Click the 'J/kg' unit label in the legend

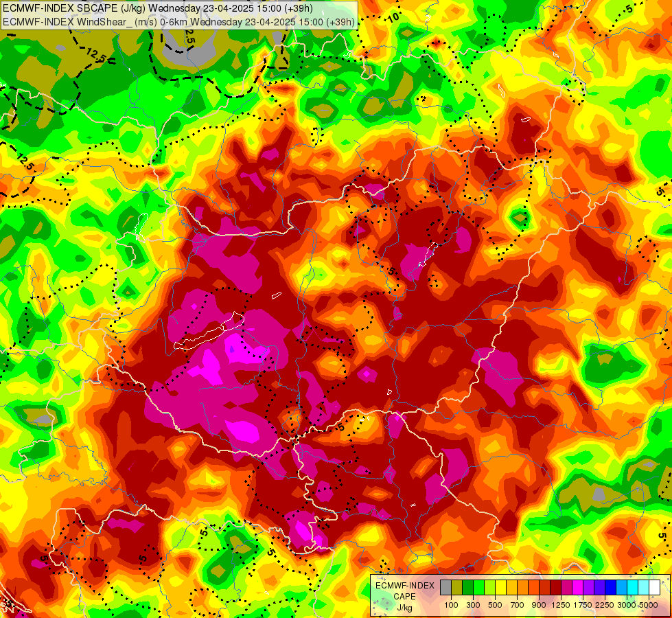404,608
